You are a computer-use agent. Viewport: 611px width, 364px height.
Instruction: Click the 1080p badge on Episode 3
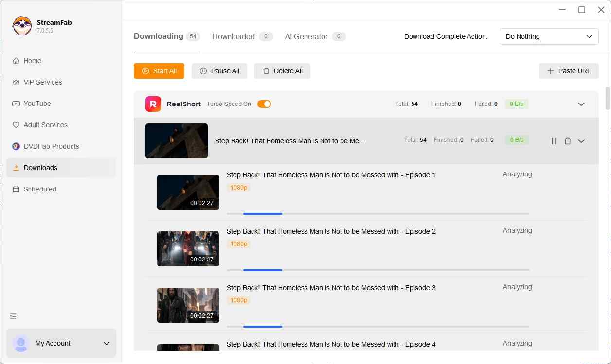point(238,300)
